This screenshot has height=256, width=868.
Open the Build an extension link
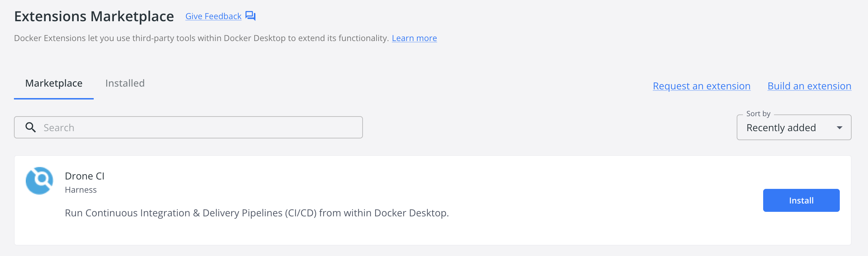[x=809, y=86]
